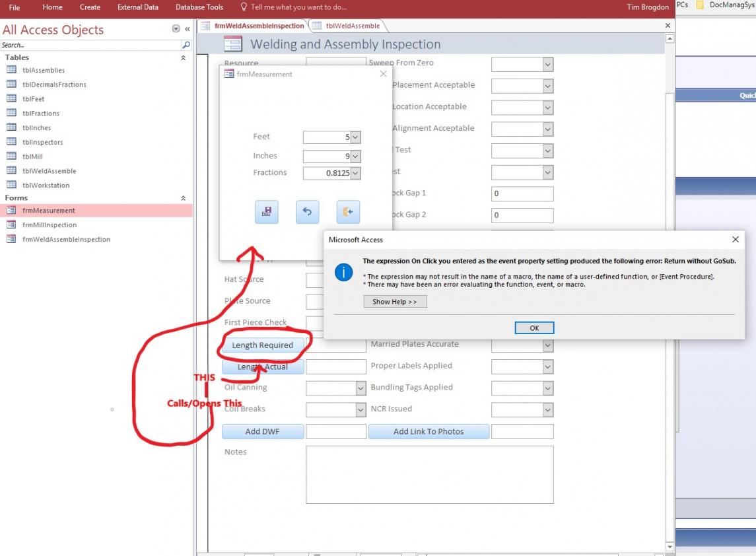Click in the Notes text area
The height and width of the screenshot is (556, 756).
tap(430, 475)
